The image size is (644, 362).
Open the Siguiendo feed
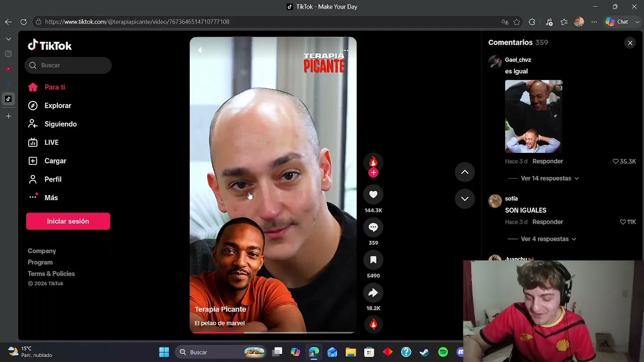click(x=60, y=124)
